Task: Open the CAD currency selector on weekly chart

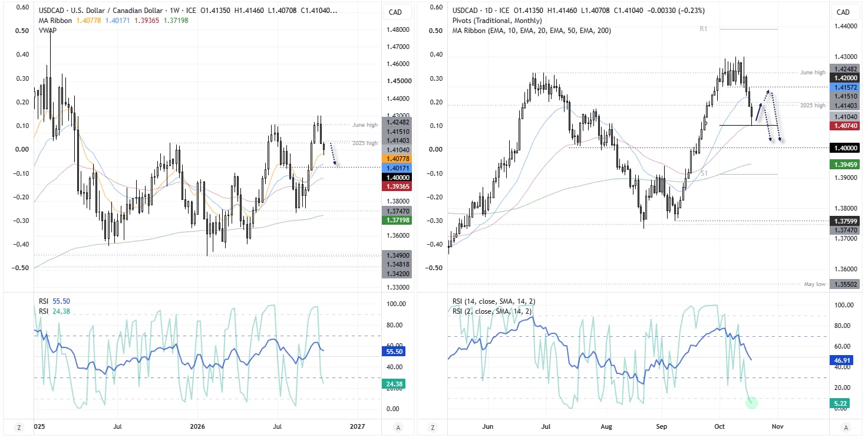Action: pyautogui.click(x=396, y=12)
